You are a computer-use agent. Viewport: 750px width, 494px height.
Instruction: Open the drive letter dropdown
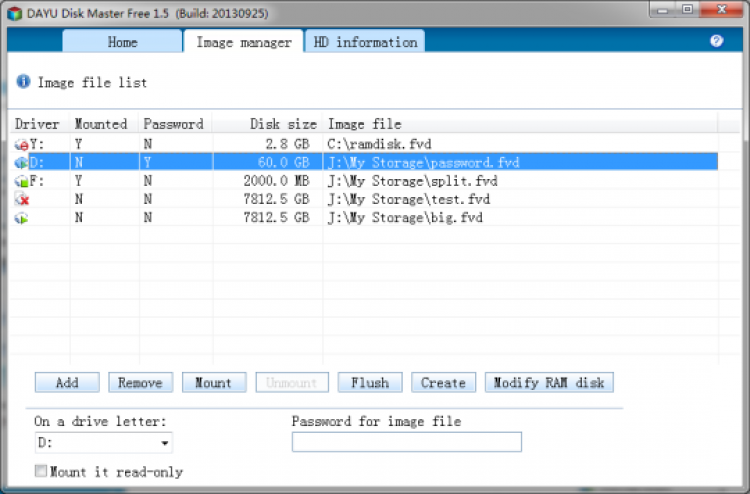pyautogui.click(x=164, y=443)
